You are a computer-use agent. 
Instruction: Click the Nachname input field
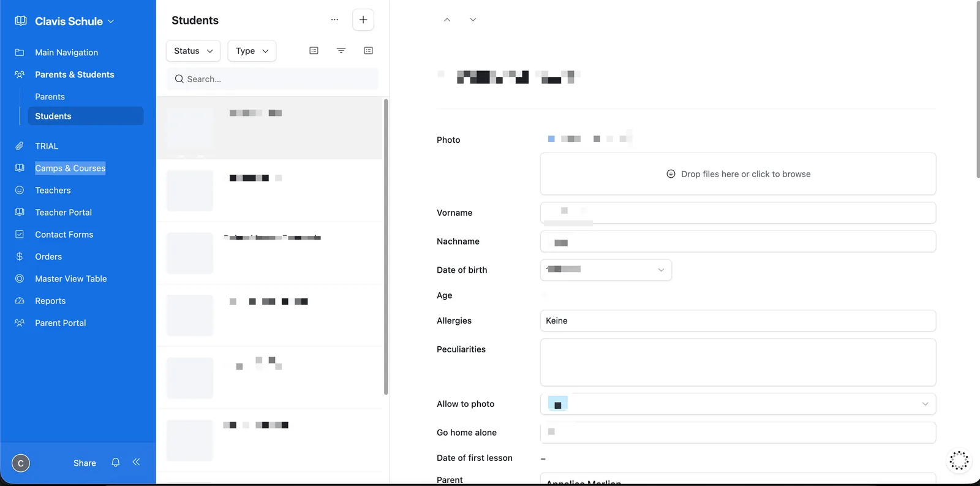coord(738,241)
